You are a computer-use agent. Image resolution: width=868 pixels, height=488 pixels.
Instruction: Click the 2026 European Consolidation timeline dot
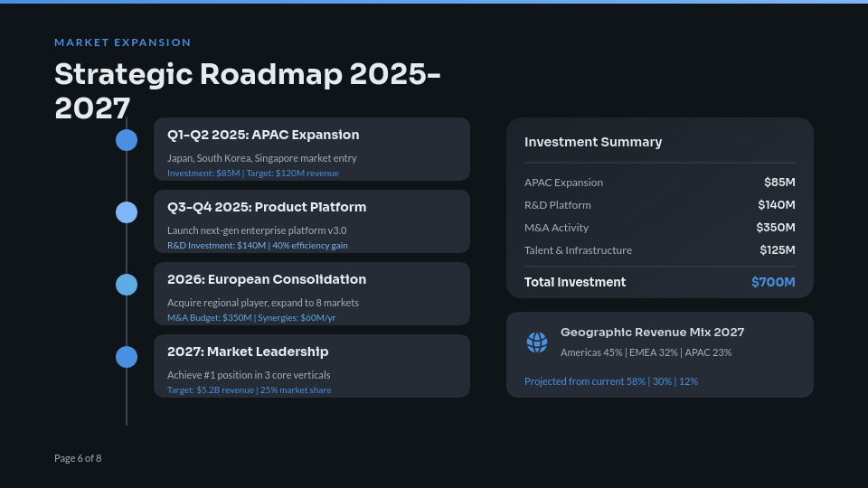point(127,285)
